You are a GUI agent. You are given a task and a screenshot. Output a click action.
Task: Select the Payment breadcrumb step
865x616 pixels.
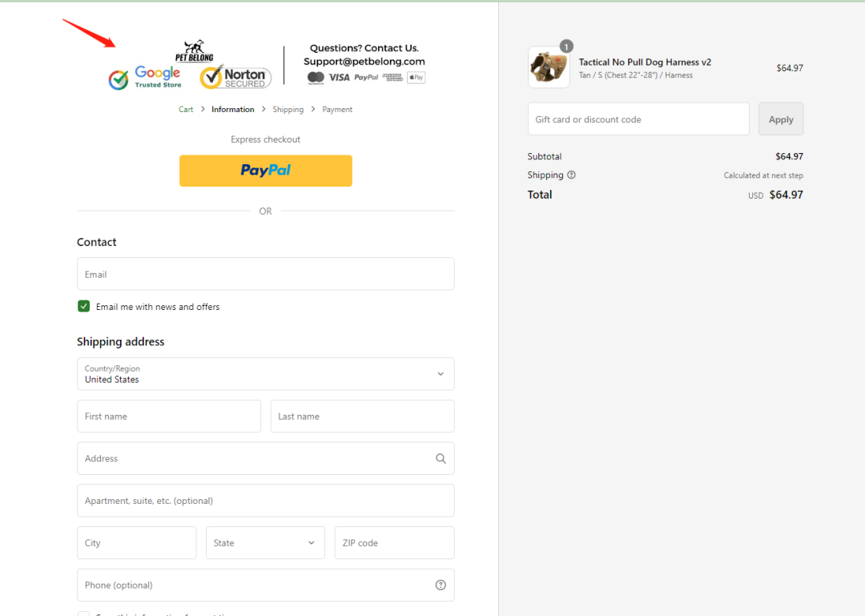[337, 110]
